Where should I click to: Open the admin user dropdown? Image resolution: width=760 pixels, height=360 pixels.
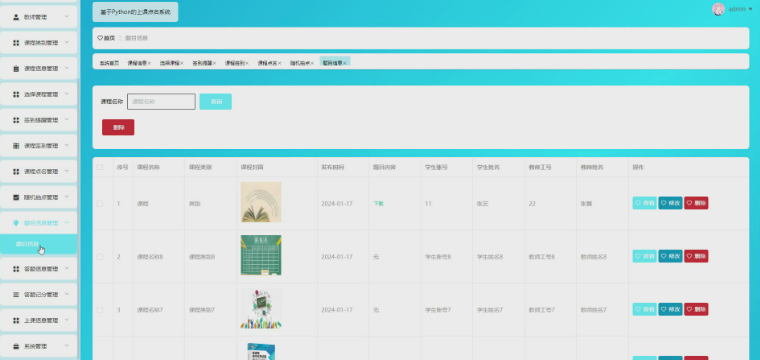(740, 9)
